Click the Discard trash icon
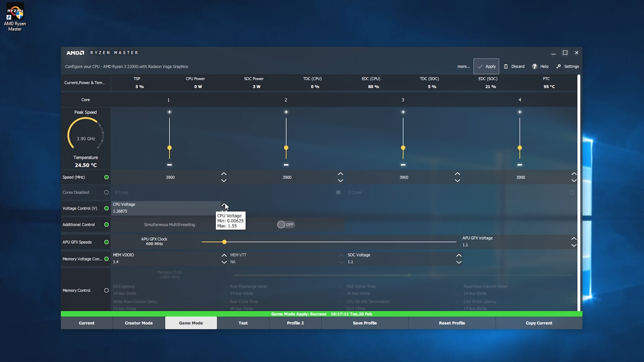The width and height of the screenshot is (644, 362). pyautogui.click(x=506, y=66)
